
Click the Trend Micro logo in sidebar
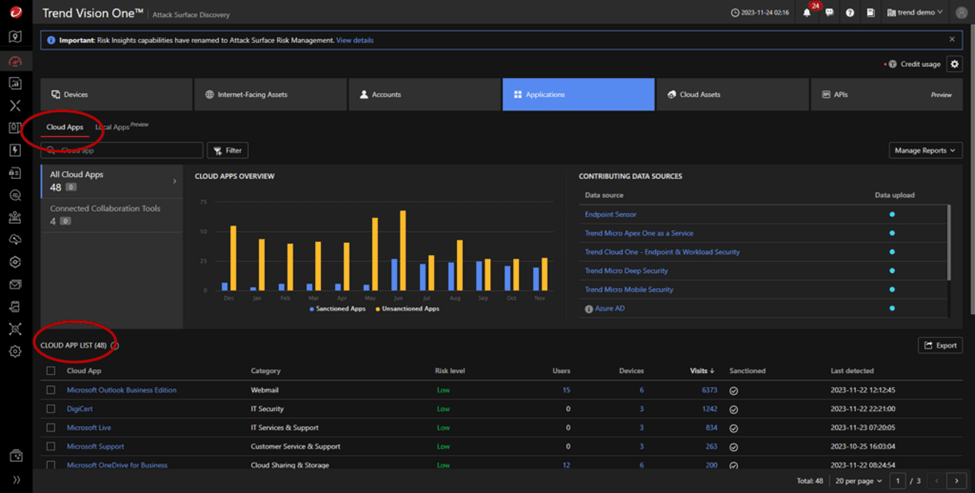pyautogui.click(x=16, y=12)
